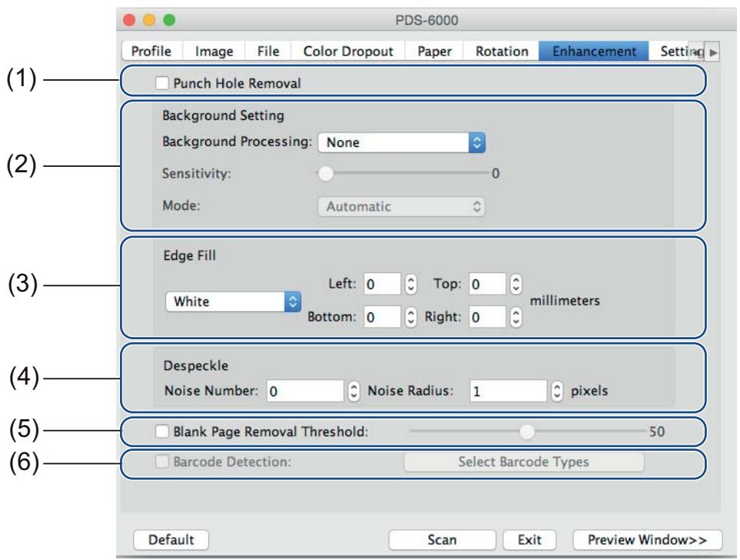
Task: Enable Punch Hole Removal checkbox
Action: point(162,83)
